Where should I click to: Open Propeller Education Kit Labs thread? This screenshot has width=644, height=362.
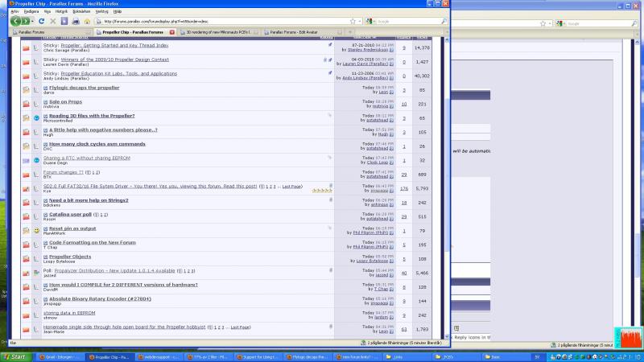coord(119,73)
